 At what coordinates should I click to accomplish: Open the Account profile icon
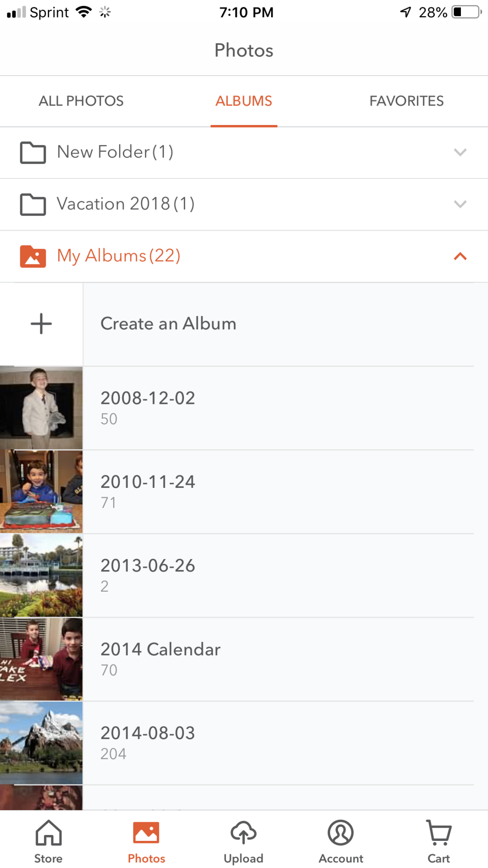(x=341, y=832)
